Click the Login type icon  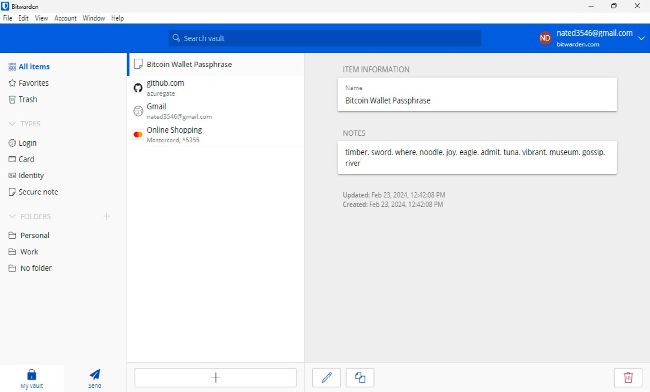[x=12, y=143]
